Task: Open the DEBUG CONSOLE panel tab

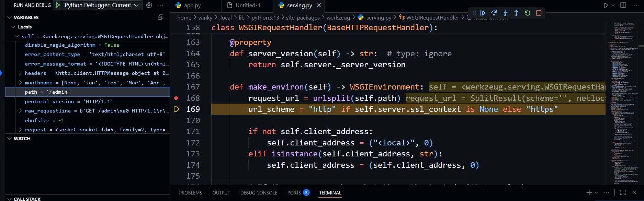Action: [259, 193]
